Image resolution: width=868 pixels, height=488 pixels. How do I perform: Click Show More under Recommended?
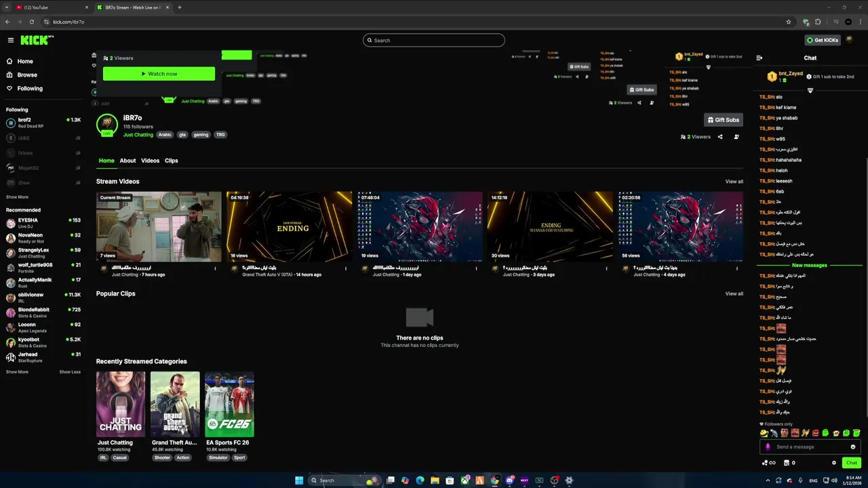pyautogui.click(x=17, y=371)
